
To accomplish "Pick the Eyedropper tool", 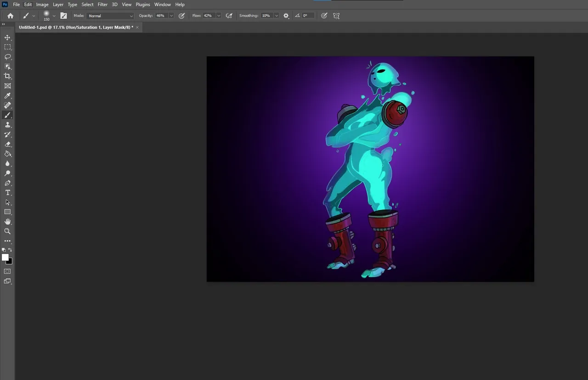I will click(x=7, y=95).
